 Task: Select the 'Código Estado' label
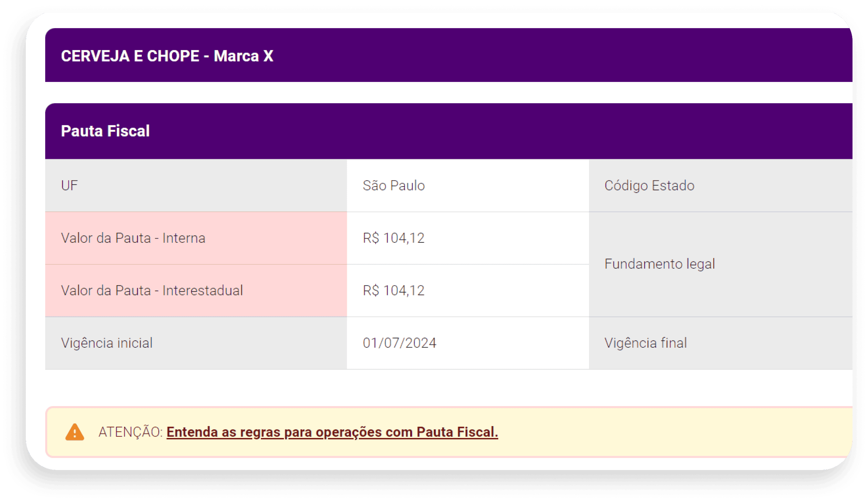pyautogui.click(x=649, y=186)
